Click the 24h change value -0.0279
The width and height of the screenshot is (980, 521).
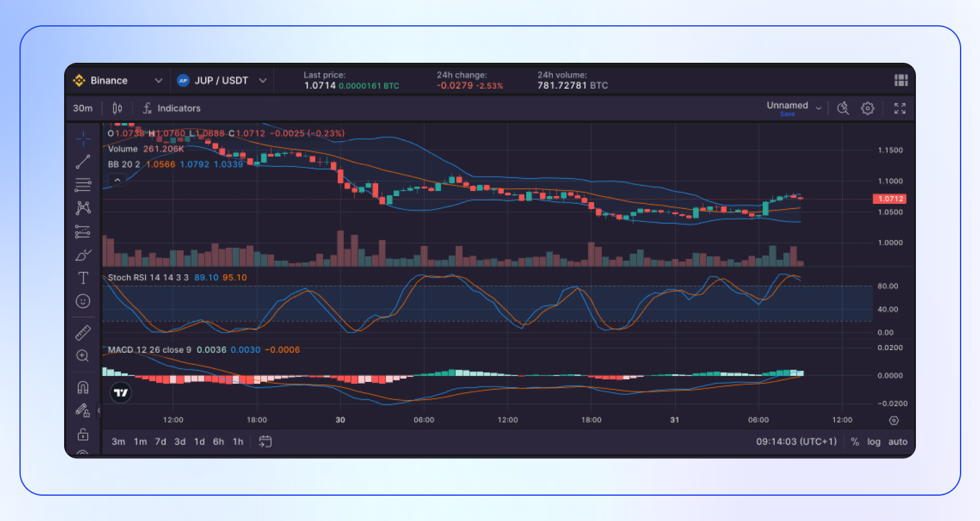[x=455, y=85]
